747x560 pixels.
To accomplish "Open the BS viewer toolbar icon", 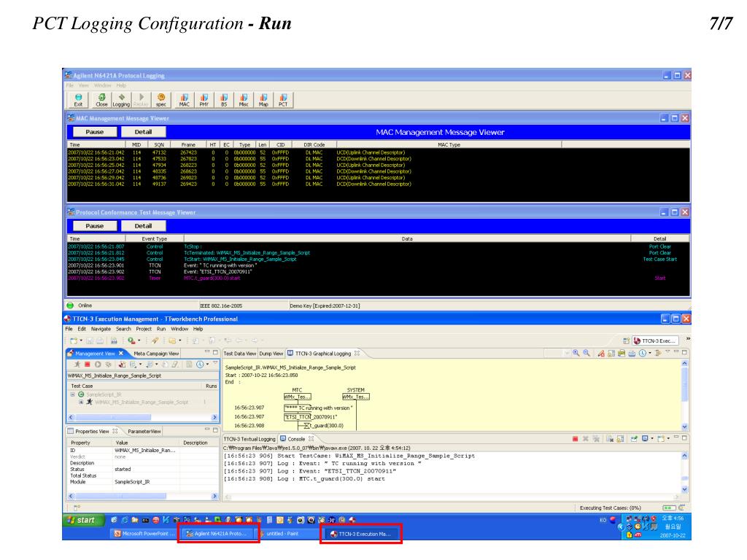I will tap(224, 99).
